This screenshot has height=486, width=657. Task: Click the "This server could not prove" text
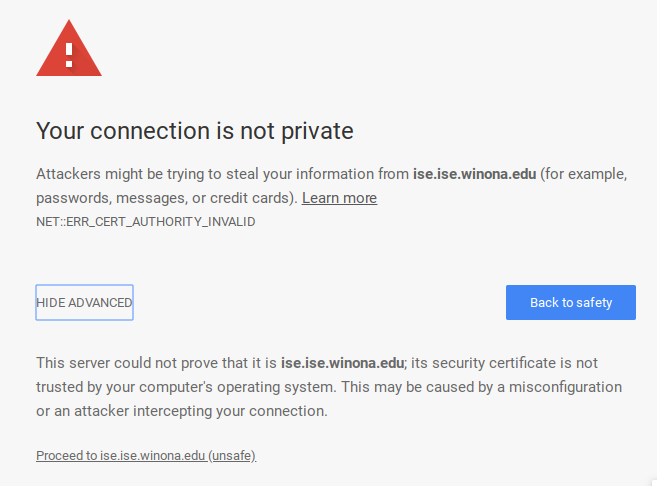130,362
